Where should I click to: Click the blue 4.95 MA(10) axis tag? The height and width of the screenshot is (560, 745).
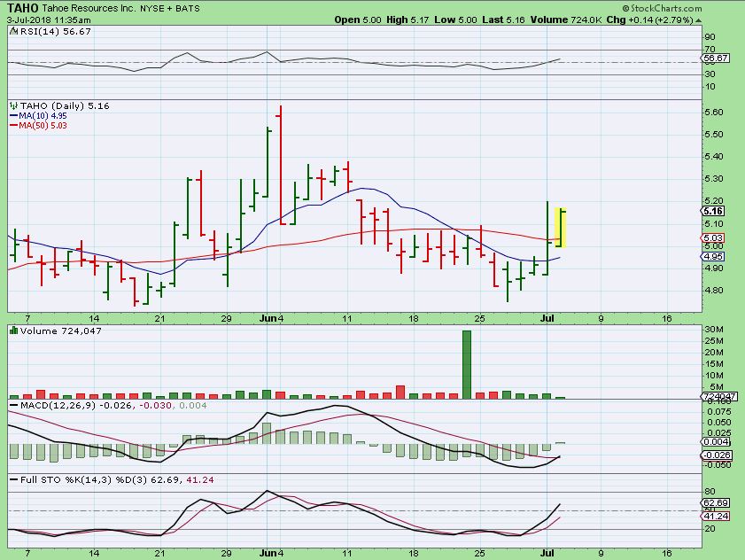click(713, 256)
